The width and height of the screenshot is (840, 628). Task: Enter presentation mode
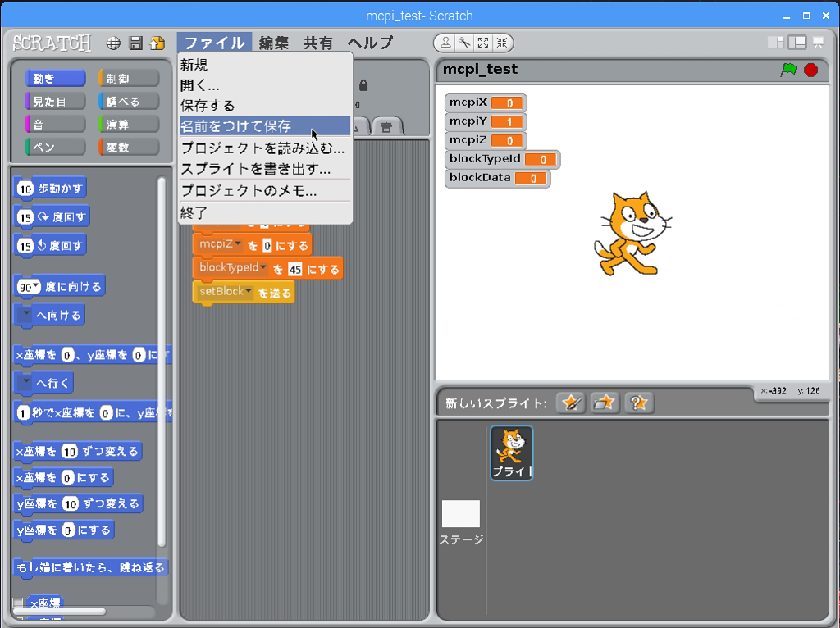(818, 43)
